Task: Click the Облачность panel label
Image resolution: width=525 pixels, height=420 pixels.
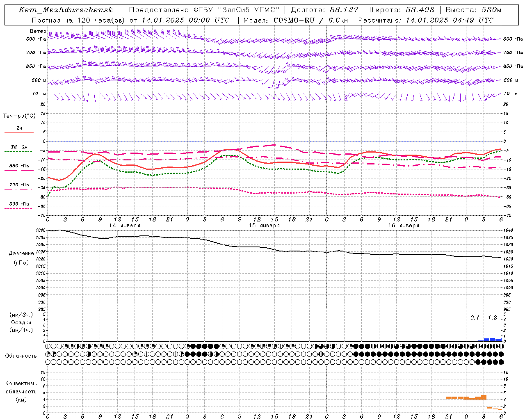Action: [x=21, y=356]
